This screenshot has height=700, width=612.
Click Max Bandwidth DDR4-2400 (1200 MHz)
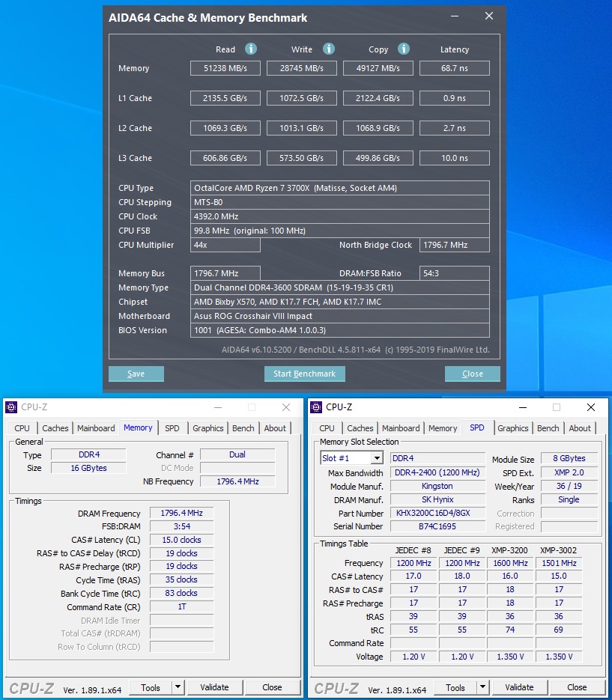pos(437,472)
